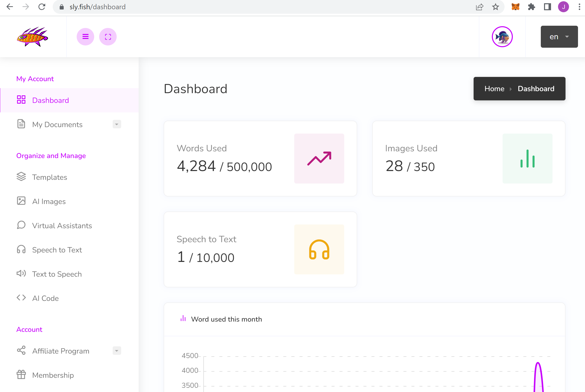Open the Chrome three-dot menu
Image resolution: width=585 pixels, height=392 pixels.
[x=579, y=7]
